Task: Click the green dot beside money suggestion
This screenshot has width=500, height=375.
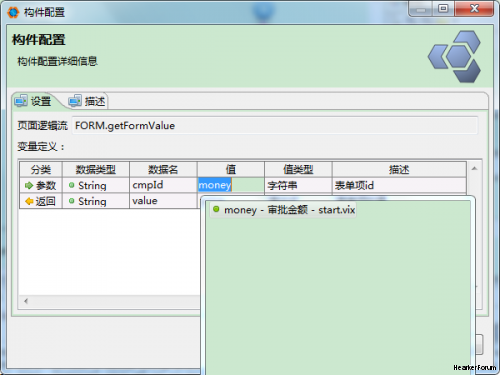Action: [x=216, y=209]
